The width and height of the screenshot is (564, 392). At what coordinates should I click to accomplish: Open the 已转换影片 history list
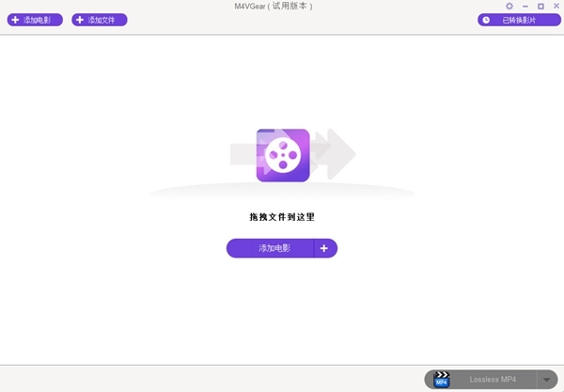(x=519, y=20)
